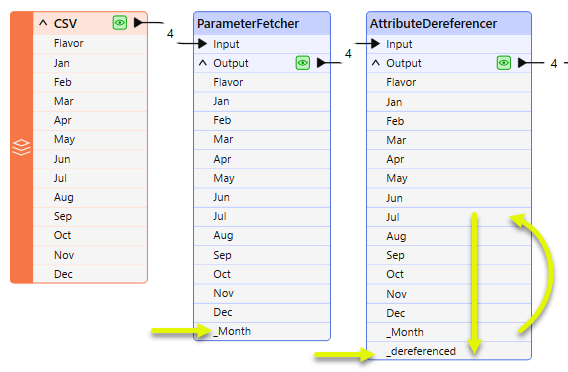The width and height of the screenshot is (568, 372).
Task: Toggle AttributeDereferencer Output eye icon
Action: (504, 63)
